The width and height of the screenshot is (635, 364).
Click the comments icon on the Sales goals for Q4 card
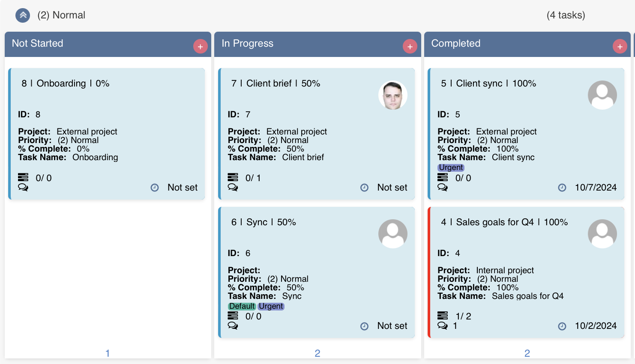click(443, 325)
